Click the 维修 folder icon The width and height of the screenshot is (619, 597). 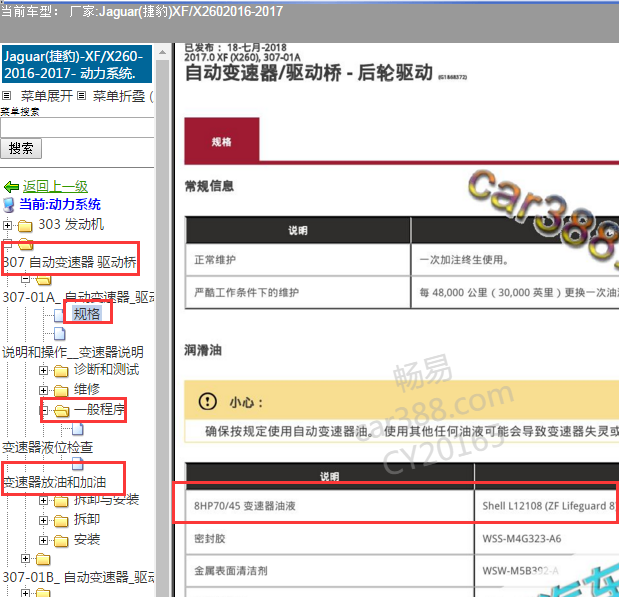(61, 390)
